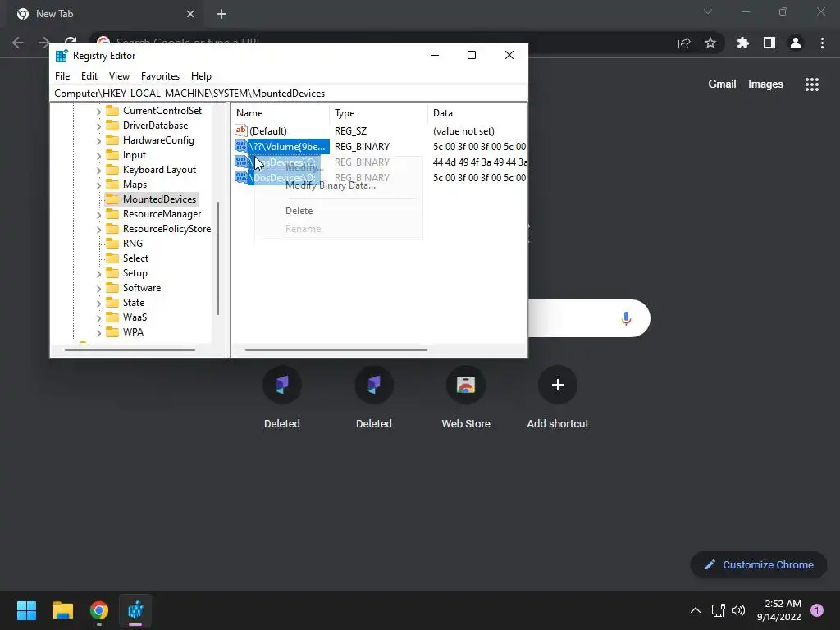Click the Registry Editor taskbar icon
The height and width of the screenshot is (630, 840).
tap(135, 610)
